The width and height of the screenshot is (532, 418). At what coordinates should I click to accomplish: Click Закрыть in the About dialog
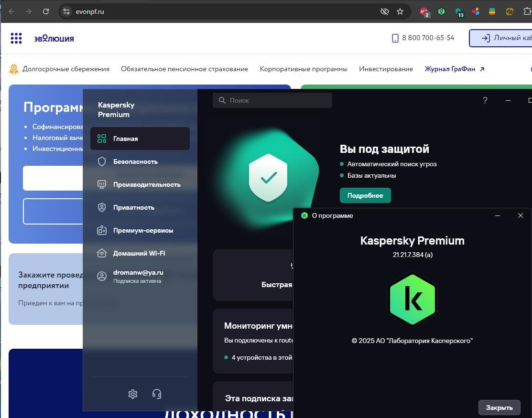[x=499, y=407]
